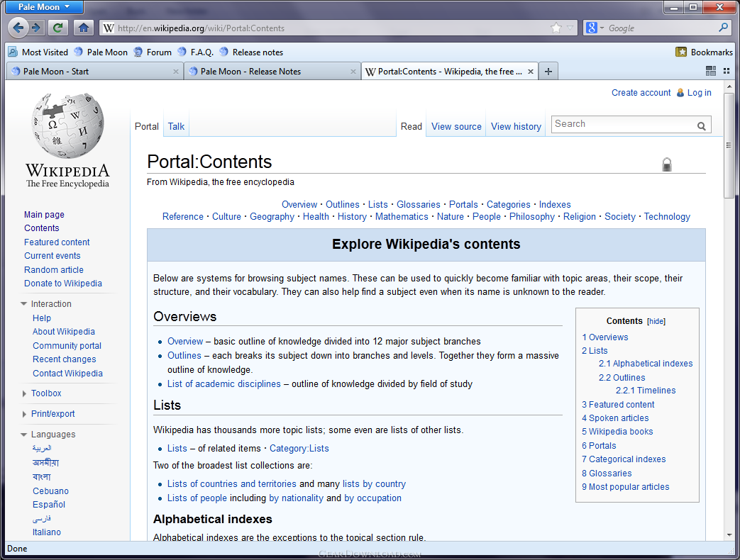Expand the Print/export sidebar section
Screen dimensions: 740x560
pos(24,414)
